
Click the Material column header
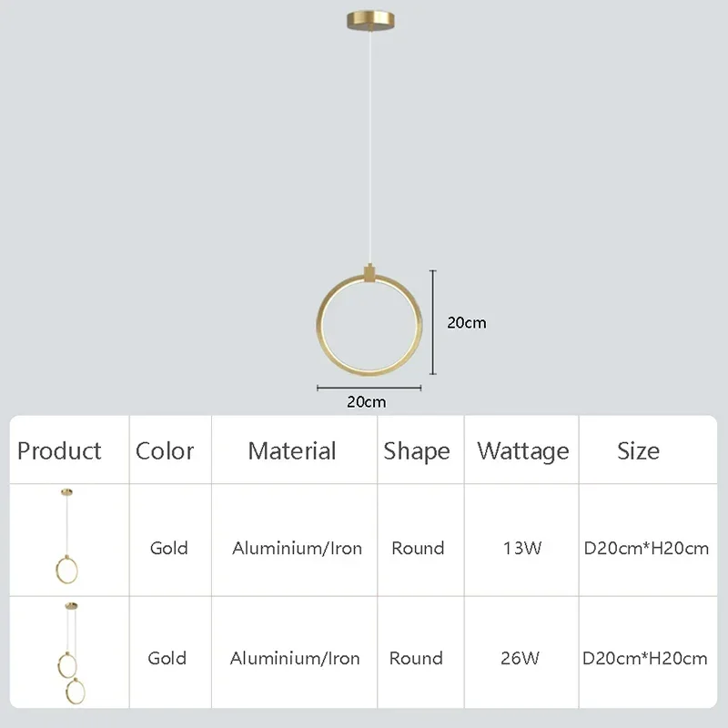tap(292, 450)
